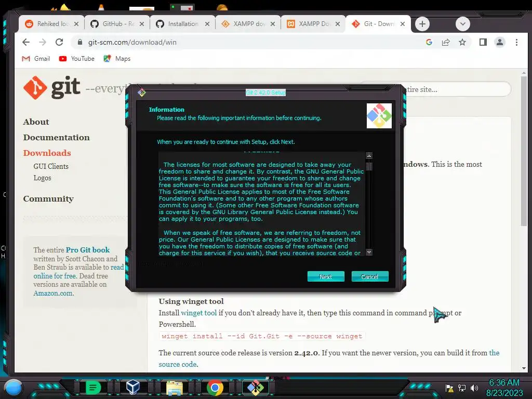The width and height of the screenshot is (532, 399).
Task: Open the YouTube bookmark
Action: [x=77, y=59]
